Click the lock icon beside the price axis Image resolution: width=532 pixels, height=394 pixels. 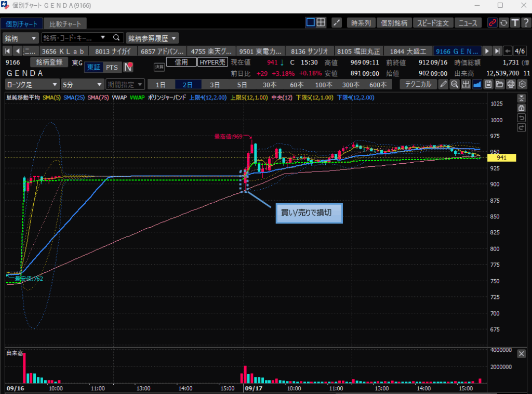[521, 108]
